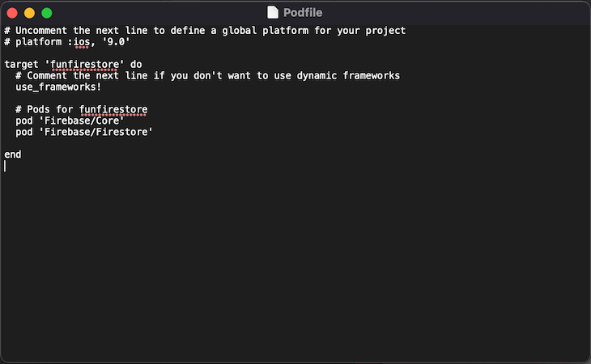591x364 pixels.
Task: Place cursor in 'use_frameworks!' line
Action: pos(58,87)
